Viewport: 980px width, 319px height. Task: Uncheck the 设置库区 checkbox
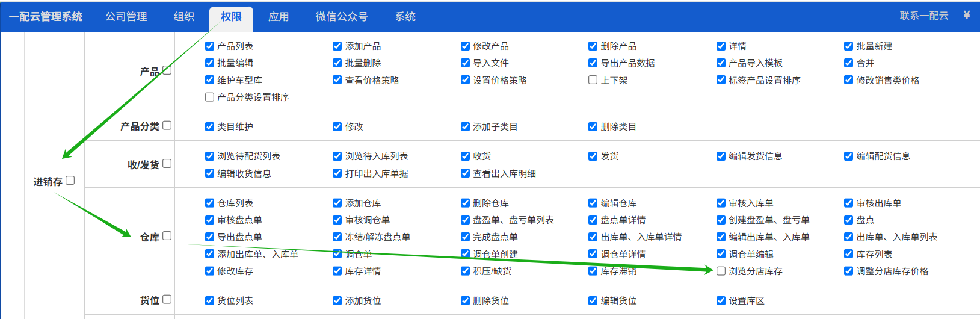coord(721,300)
